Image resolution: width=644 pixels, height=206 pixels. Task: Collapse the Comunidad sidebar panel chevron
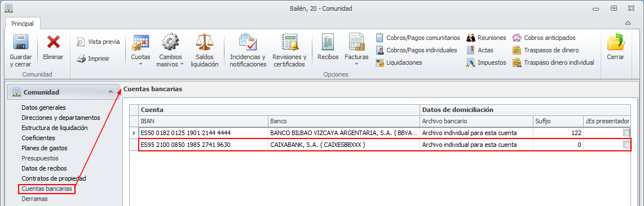tap(111, 92)
